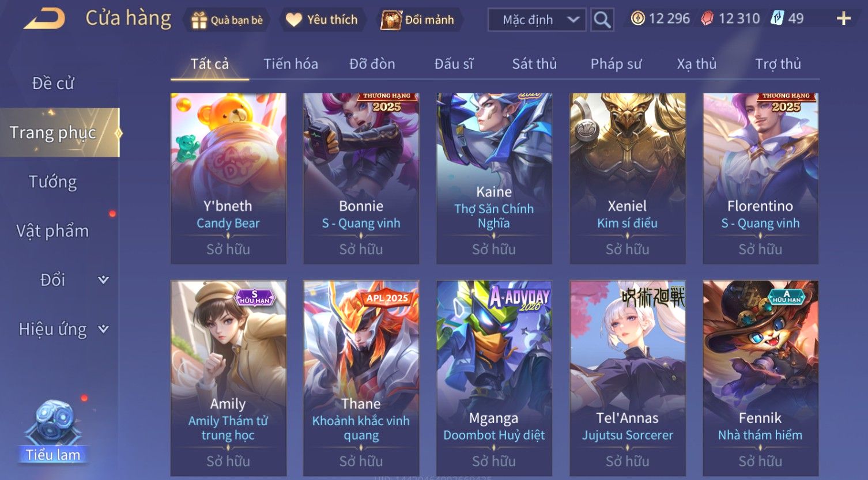
Task: Open Quà bạn bè gift icon
Action: tap(199, 20)
